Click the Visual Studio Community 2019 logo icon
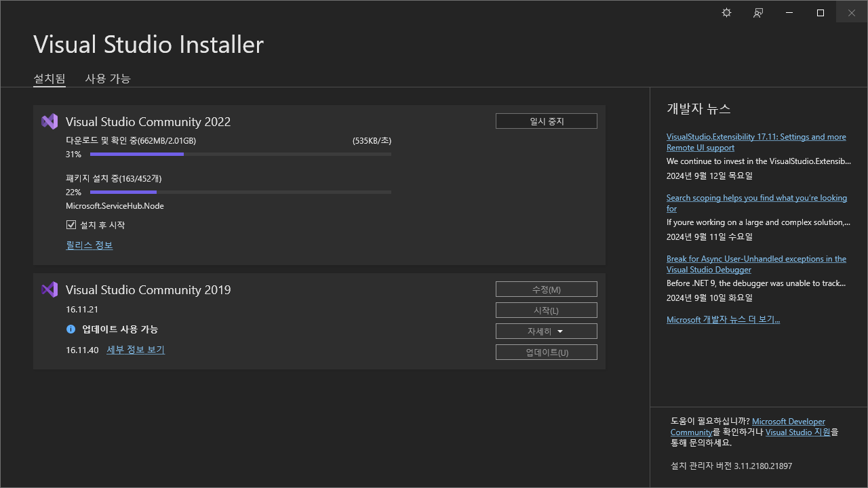This screenshot has width=868, height=488. pyautogui.click(x=50, y=289)
